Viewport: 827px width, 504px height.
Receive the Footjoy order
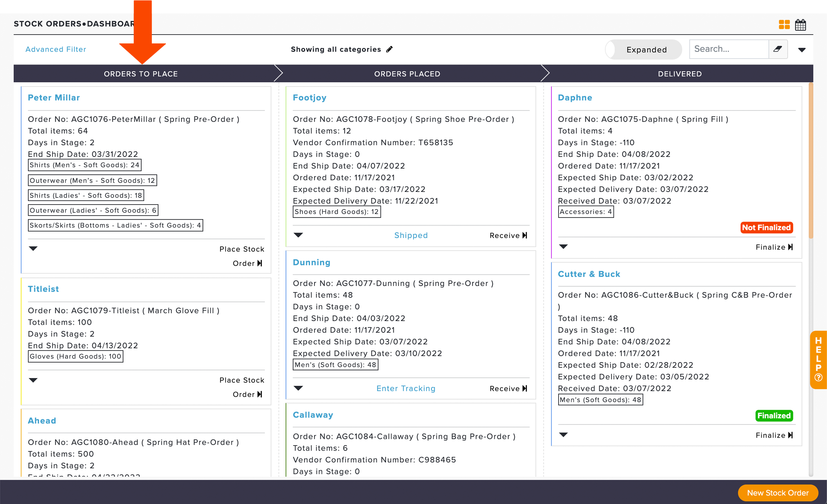pos(508,235)
